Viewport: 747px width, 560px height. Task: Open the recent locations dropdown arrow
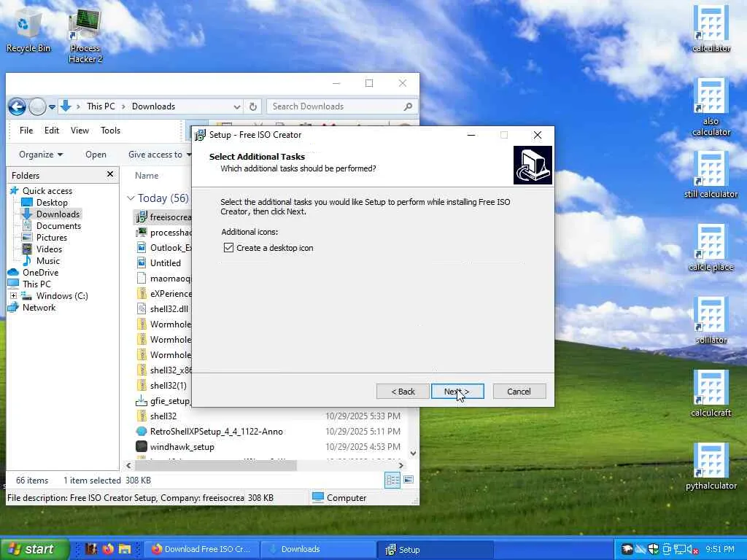[52, 106]
